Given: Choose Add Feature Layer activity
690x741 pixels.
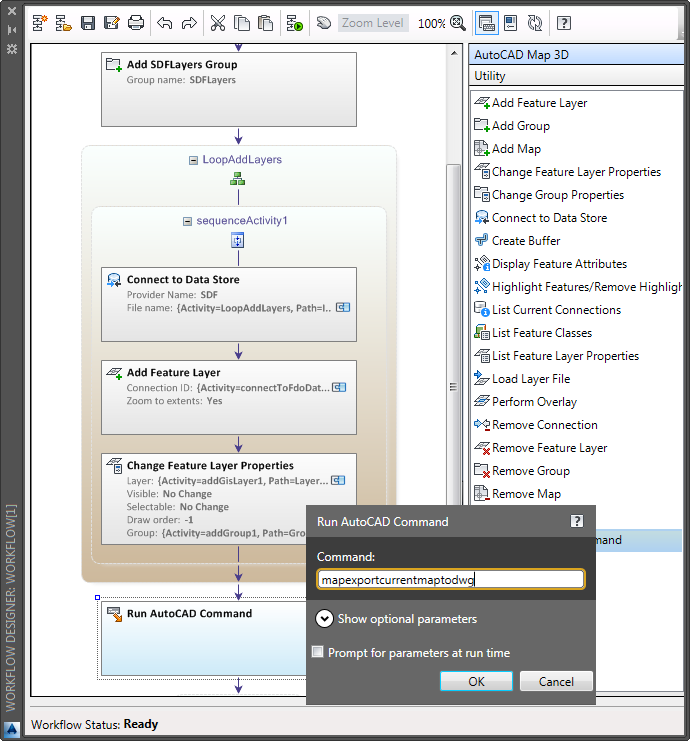Looking at the screenshot, I should point(530,103).
